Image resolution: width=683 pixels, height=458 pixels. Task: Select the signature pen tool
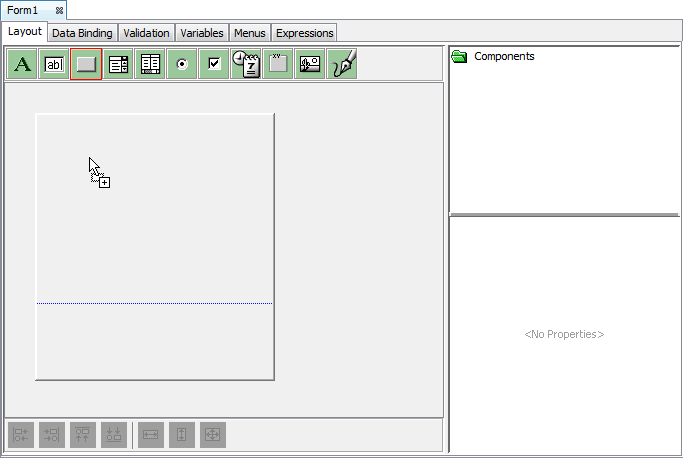click(x=342, y=64)
